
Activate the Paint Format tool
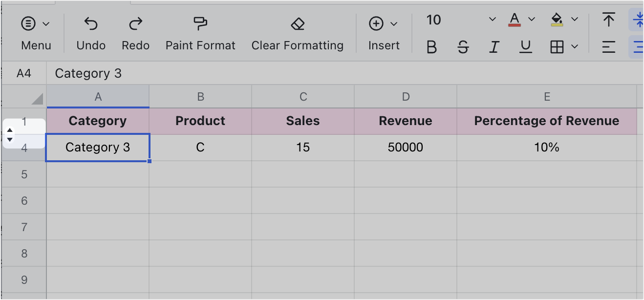tap(200, 23)
